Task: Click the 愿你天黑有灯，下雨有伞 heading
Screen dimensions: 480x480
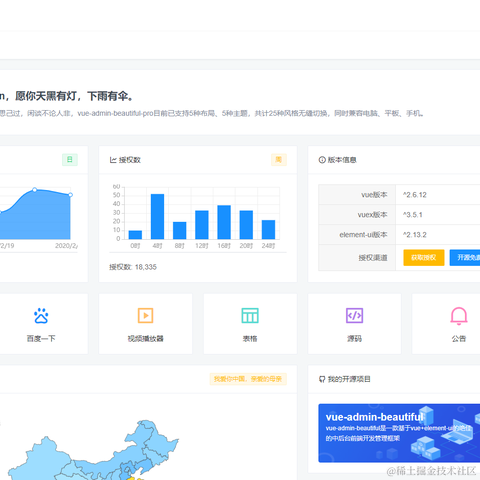Action: click(x=75, y=96)
